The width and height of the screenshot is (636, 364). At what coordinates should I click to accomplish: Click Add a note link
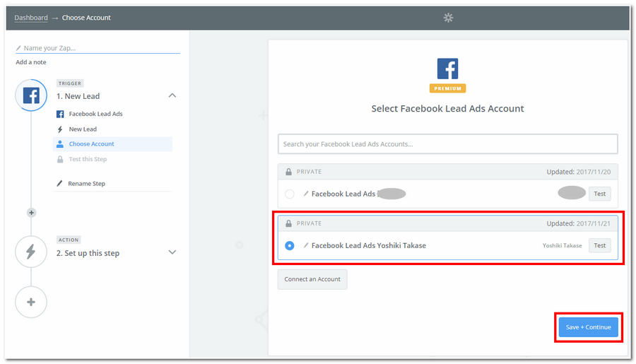tap(31, 62)
